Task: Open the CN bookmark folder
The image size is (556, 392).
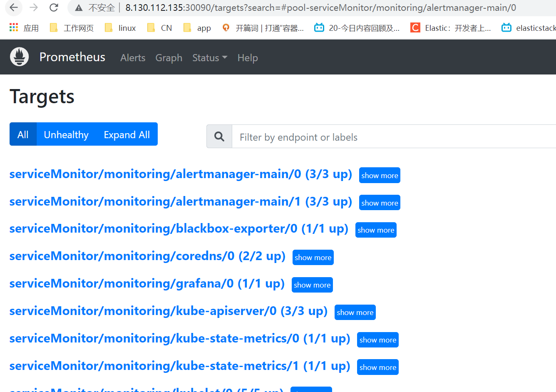Action: (159, 28)
